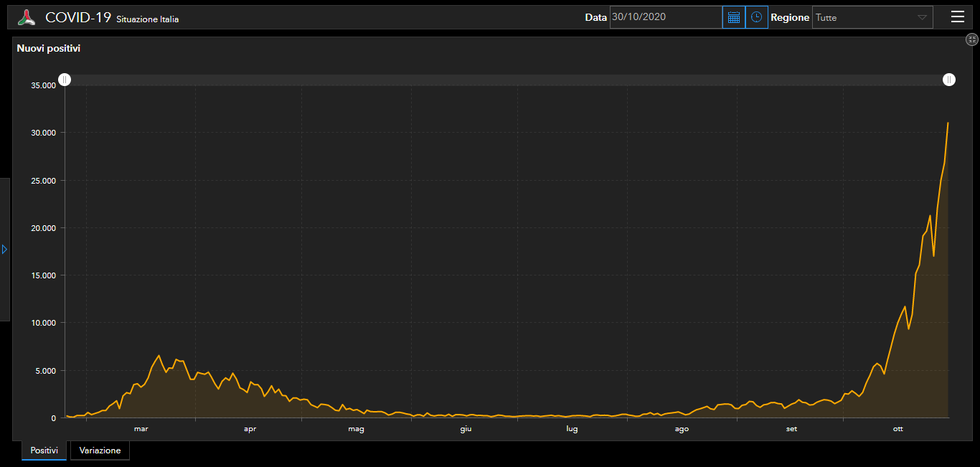The height and width of the screenshot is (467, 980).
Task: Open the Regione dropdown showing Tutte
Action: tap(864, 17)
